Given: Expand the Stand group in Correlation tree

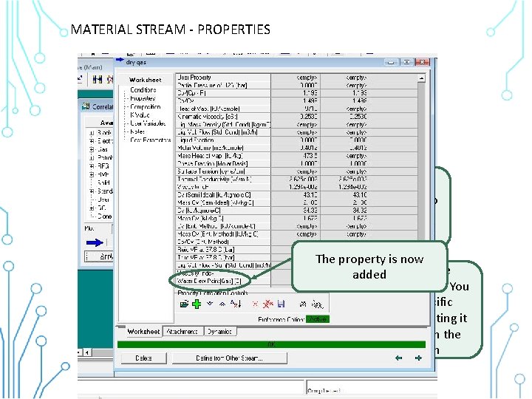Looking at the screenshot, I should pyautogui.click(x=92, y=191).
